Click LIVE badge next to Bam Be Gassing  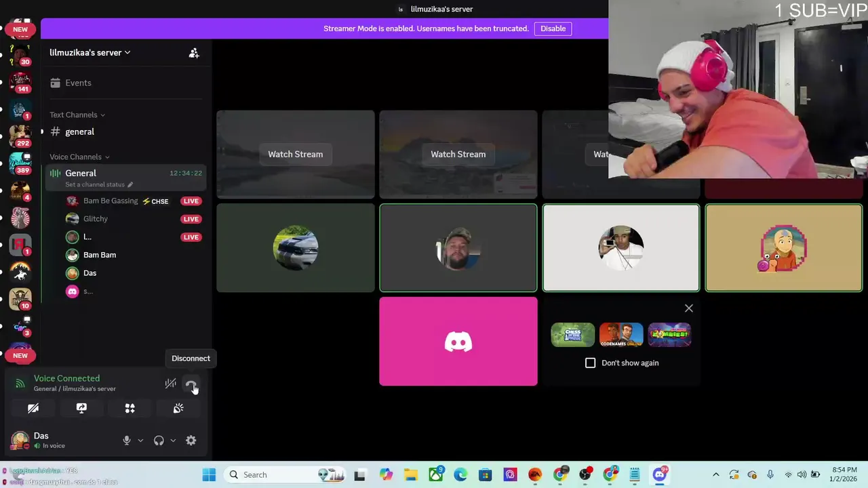pos(191,201)
